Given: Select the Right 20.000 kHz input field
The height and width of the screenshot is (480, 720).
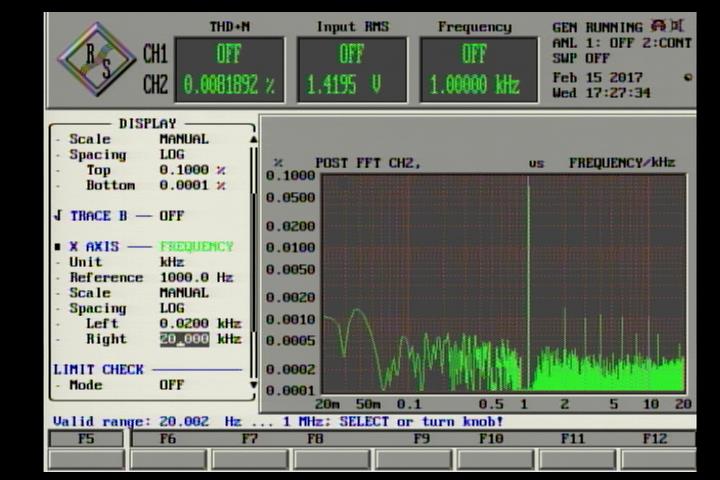Looking at the screenshot, I should pyautogui.click(x=185, y=339).
